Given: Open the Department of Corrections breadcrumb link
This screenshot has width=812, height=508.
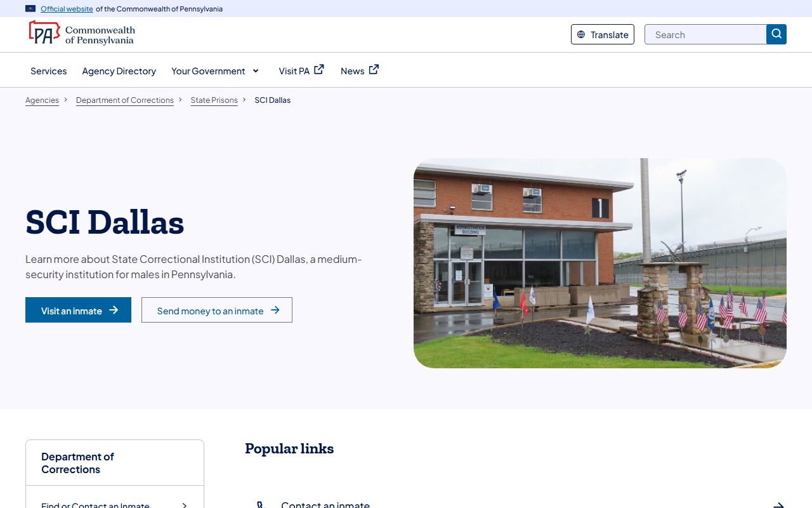Looking at the screenshot, I should 125,100.
